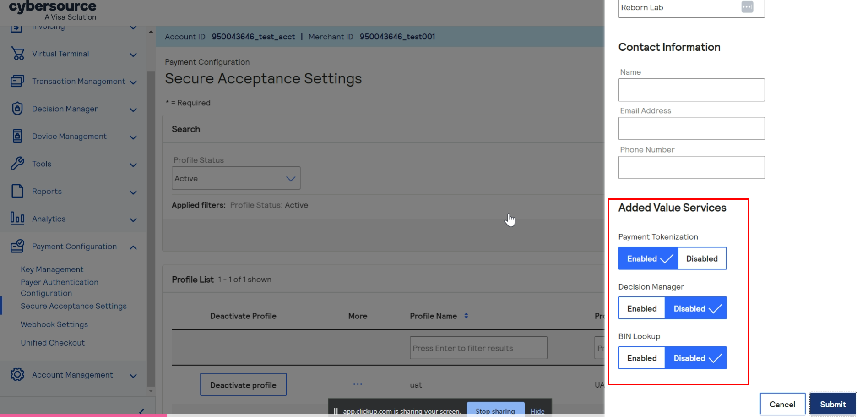Image resolution: width=868 pixels, height=417 pixels.
Task: Click the Decision Manager shield icon
Action: point(17,109)
